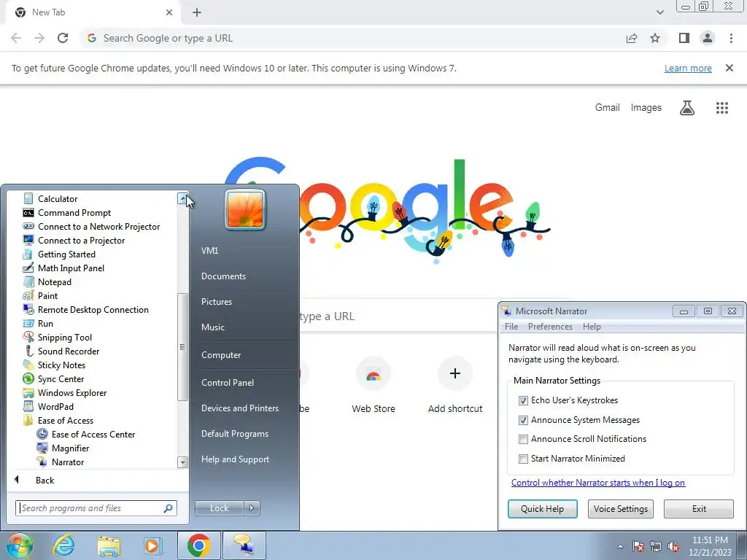747x560 pixels.
Task: Open Internet Explorer from taskbar
Action: click(63, 545)
